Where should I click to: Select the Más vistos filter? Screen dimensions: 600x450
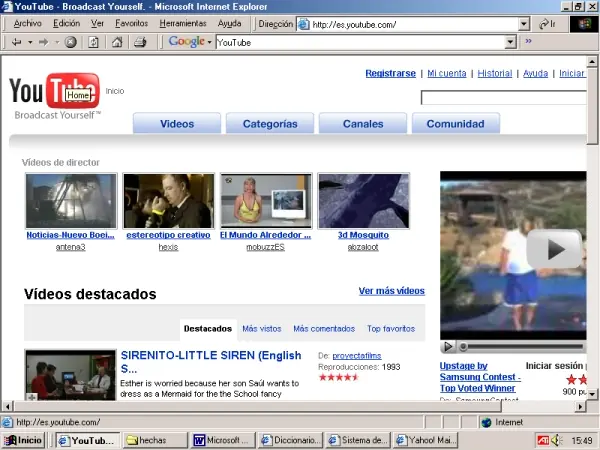point(262,329)
